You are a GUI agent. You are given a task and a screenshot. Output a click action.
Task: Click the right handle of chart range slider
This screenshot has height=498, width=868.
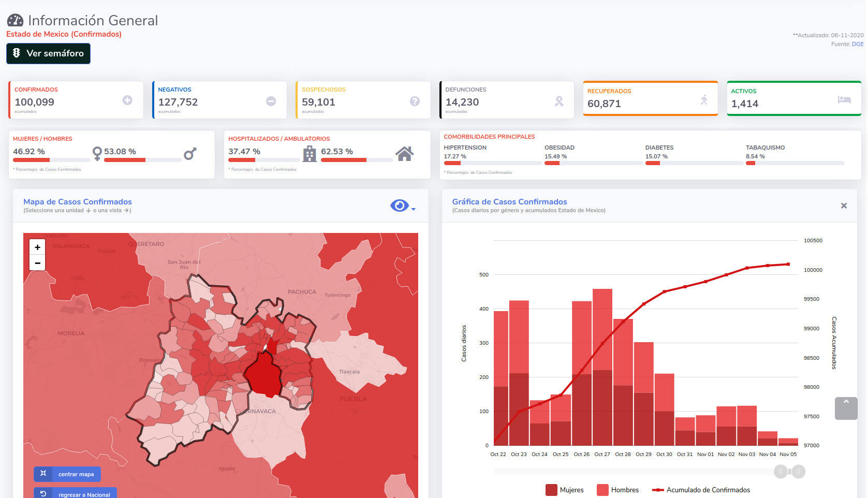[799, 472]
